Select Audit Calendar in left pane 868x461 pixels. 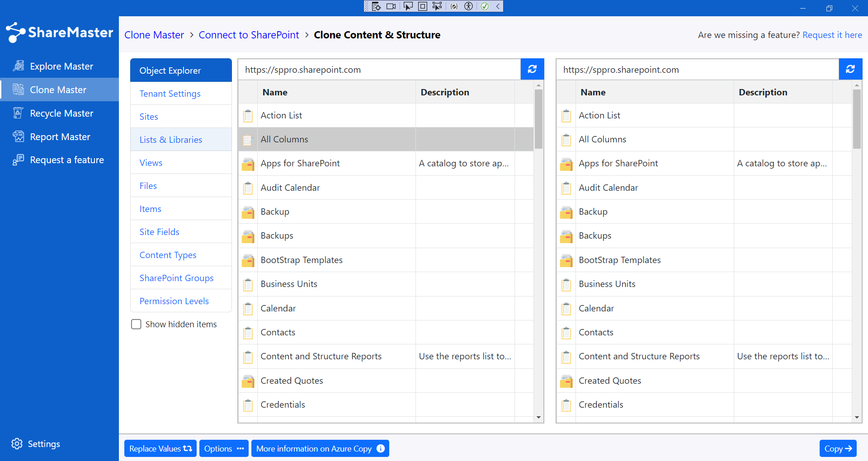[386, 188]
